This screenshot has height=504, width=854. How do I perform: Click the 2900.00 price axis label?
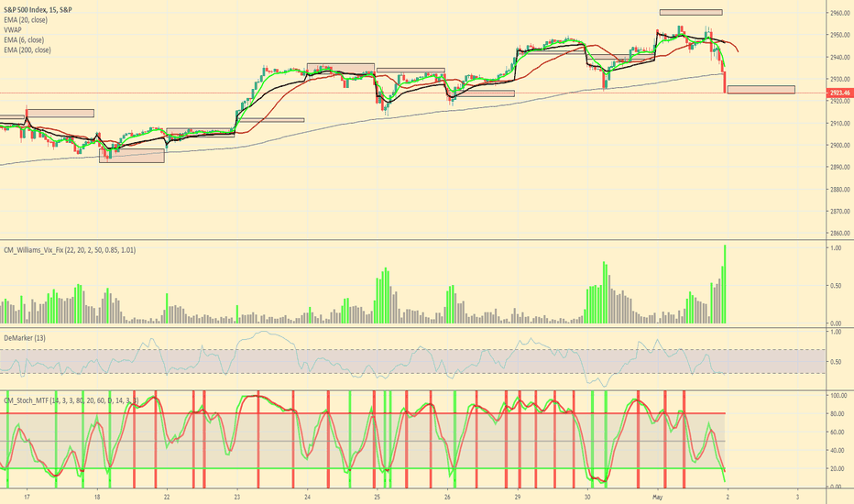pos(840,145)
